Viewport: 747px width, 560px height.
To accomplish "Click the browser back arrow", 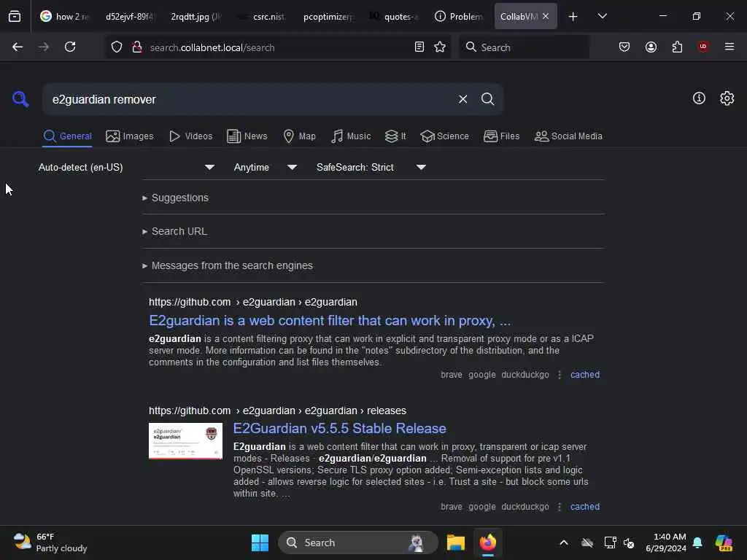I will [18, 47].
